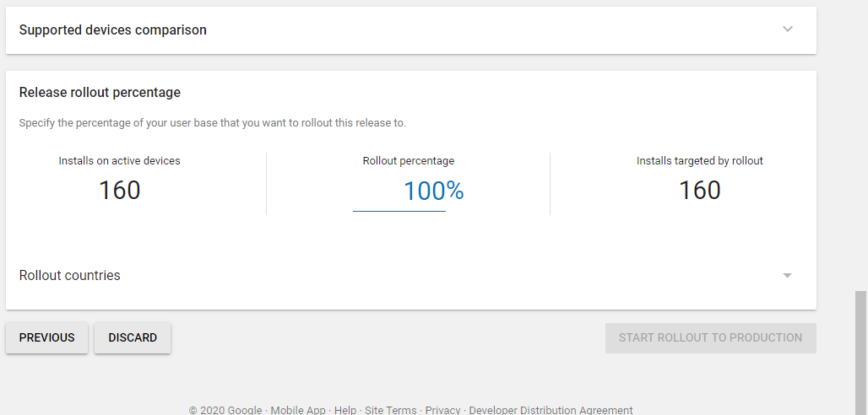This screenshot has width=868, height=415.
Task: Discard the release with DISCARD button
Action: point(133,337)
